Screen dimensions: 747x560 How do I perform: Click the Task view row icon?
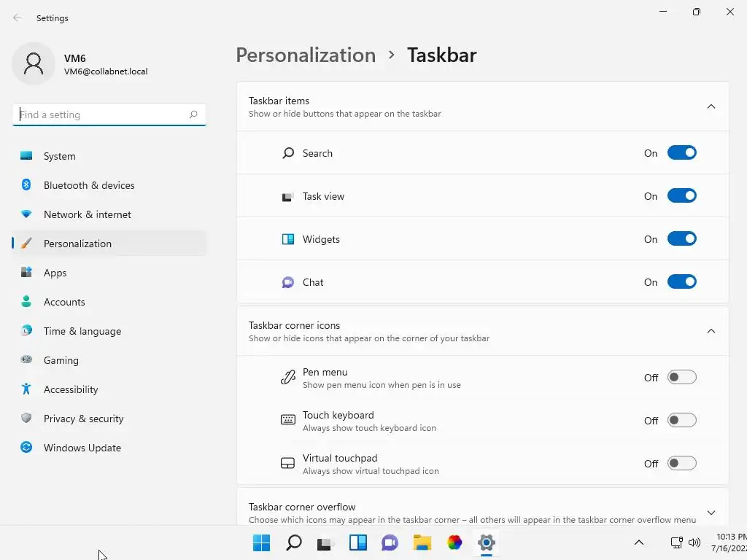[287, 197]
